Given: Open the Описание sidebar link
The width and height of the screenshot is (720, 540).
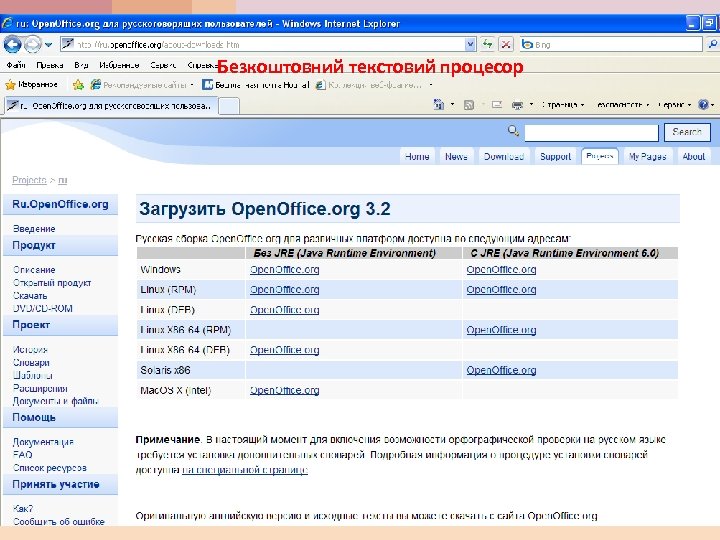Looking at the screenshot, I should tap(34, 270).
